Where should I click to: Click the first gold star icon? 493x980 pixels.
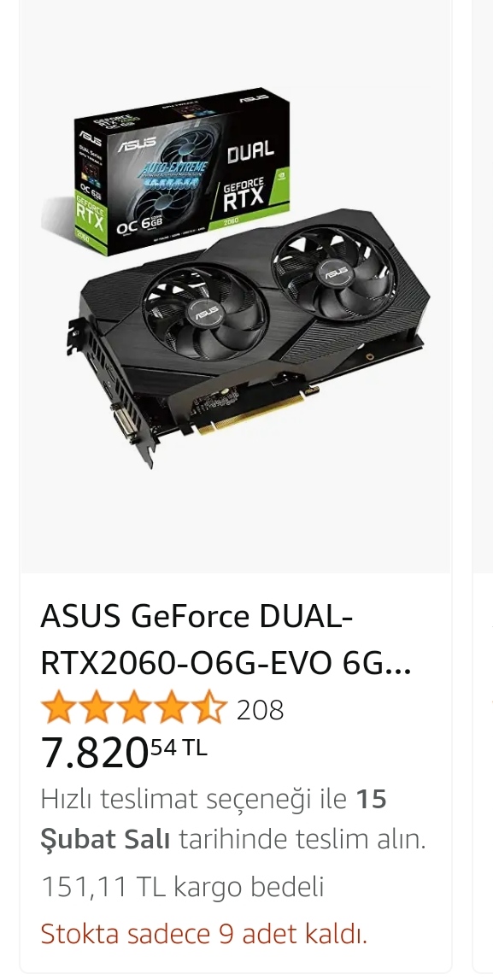click(x=59, y=708)
